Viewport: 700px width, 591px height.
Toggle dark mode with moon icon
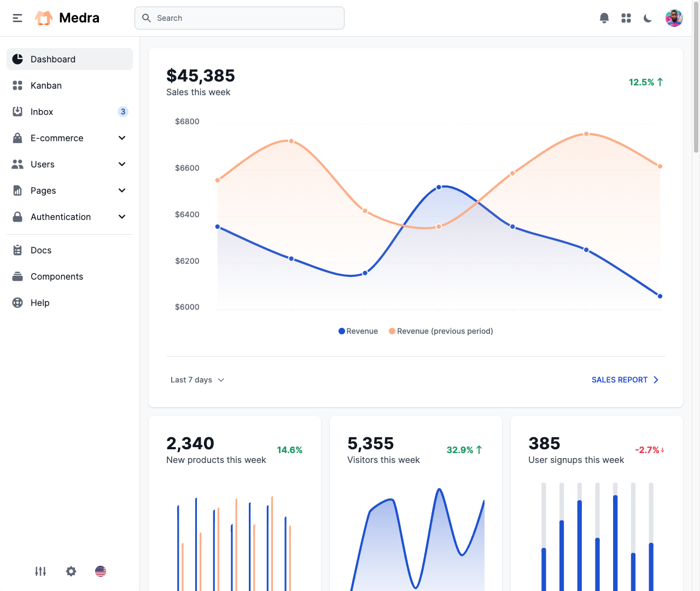click(648, 18)
